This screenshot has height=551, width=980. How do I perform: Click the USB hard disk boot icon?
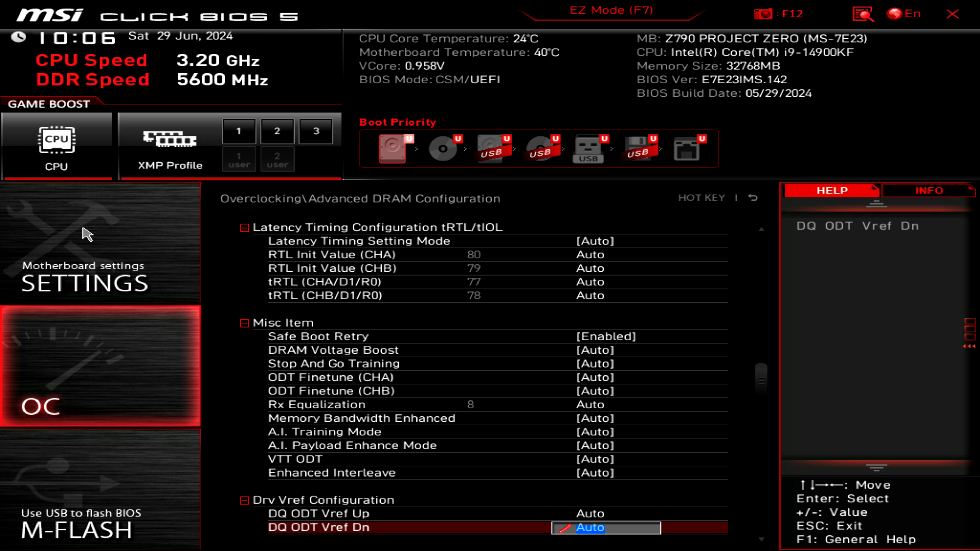[x=493, y=149]
